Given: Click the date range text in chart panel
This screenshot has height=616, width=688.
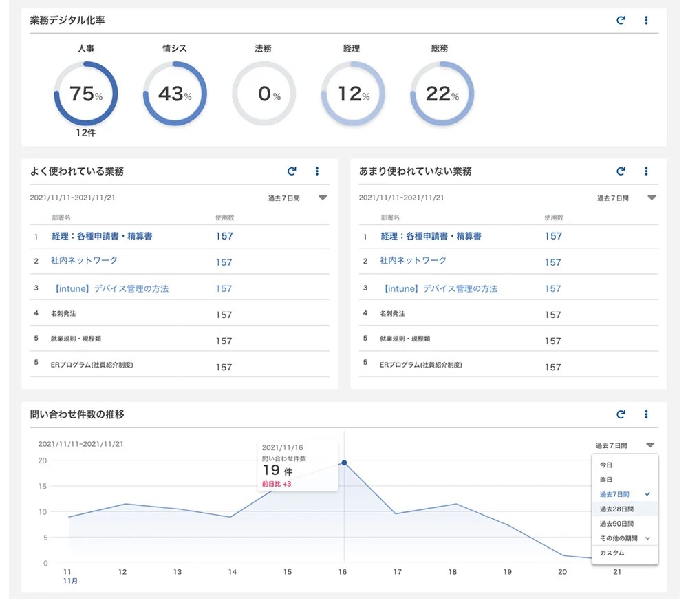Looking at the screenshot, I should tap(80, 444).
